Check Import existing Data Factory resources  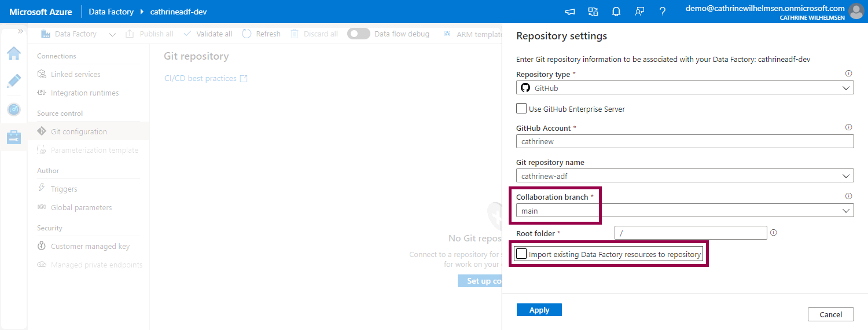click(x=522, y=254)
